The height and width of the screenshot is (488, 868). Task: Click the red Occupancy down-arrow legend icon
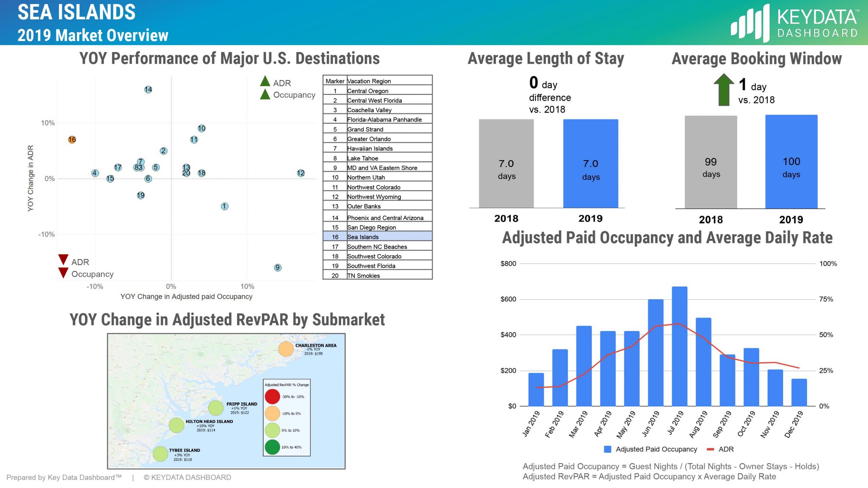63,273
